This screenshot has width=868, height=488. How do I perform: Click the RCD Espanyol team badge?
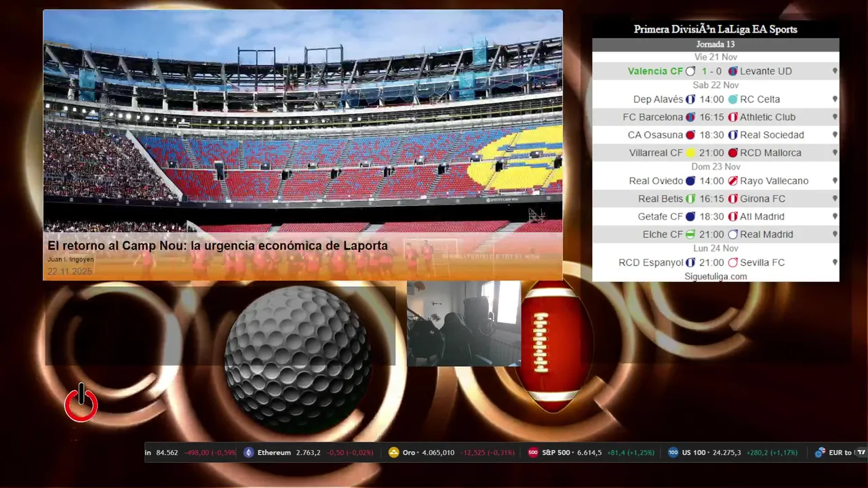pos(690,262)
